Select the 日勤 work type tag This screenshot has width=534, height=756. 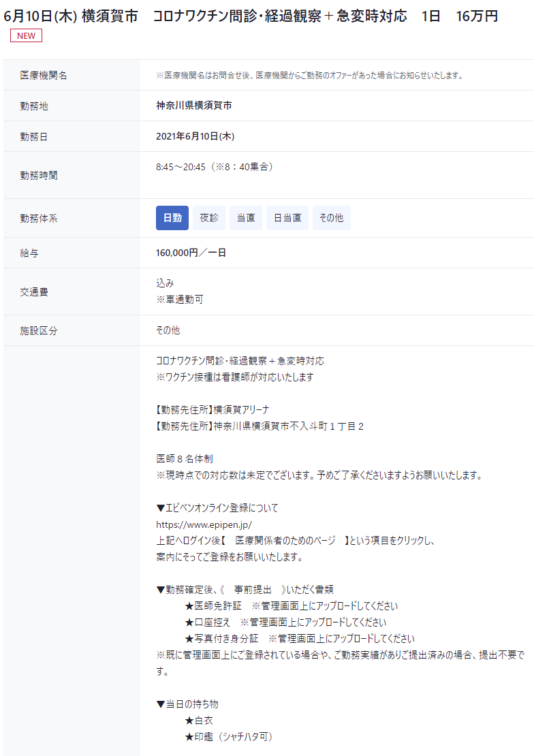point(172,218)
